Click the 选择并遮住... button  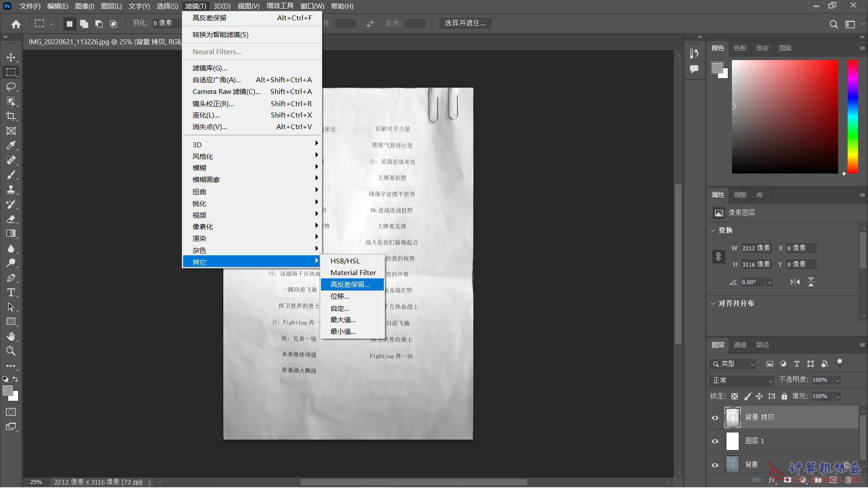point(465,23)
